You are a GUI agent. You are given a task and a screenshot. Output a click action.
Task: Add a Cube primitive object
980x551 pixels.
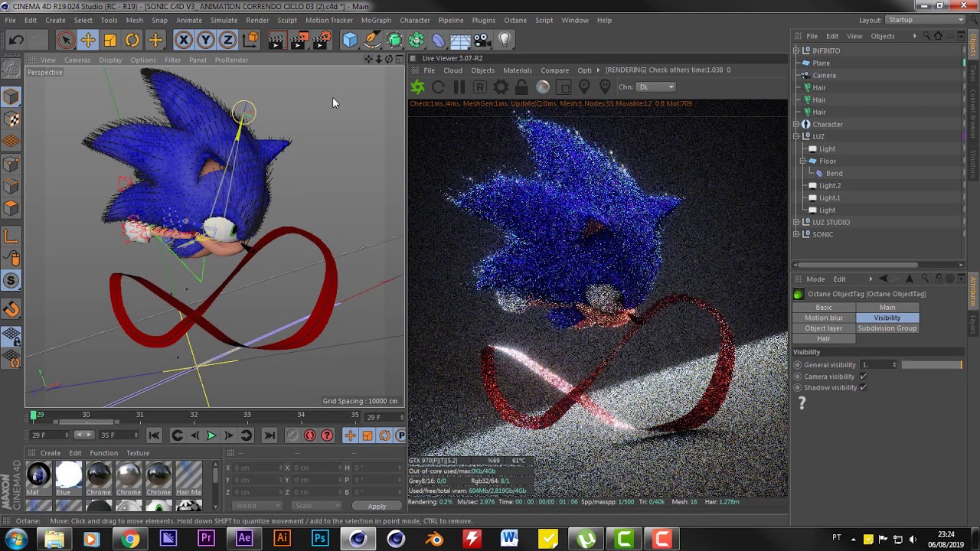point(350,40)
